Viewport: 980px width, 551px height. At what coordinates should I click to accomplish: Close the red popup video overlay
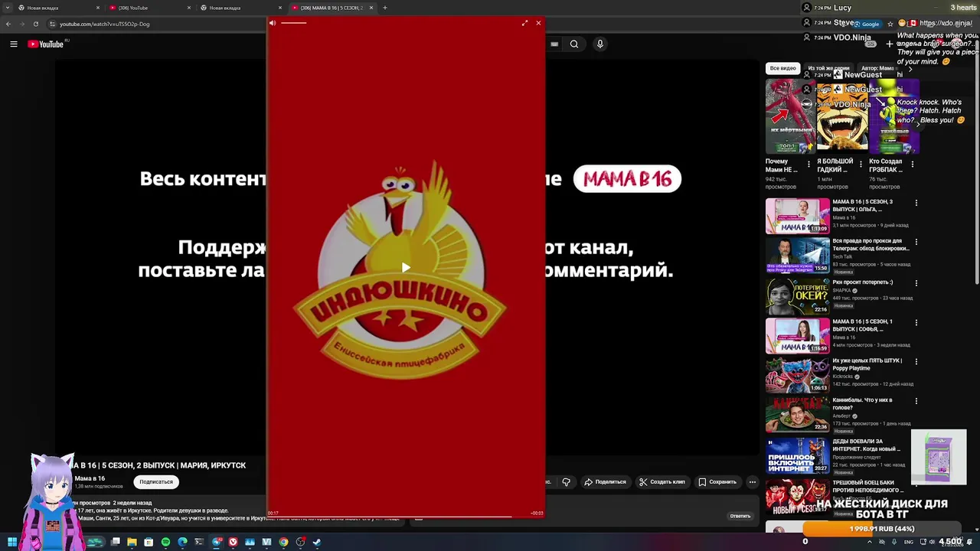tap(538, 23)
